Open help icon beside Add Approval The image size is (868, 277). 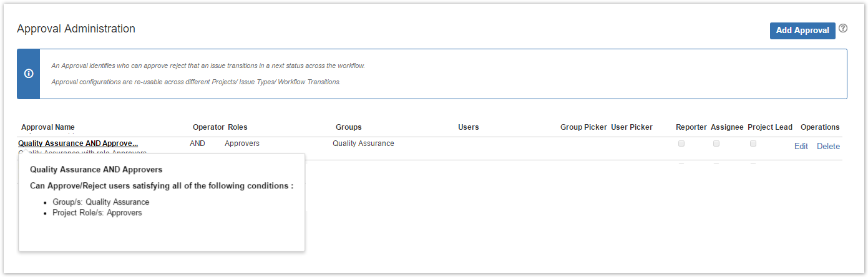(843, 29)
